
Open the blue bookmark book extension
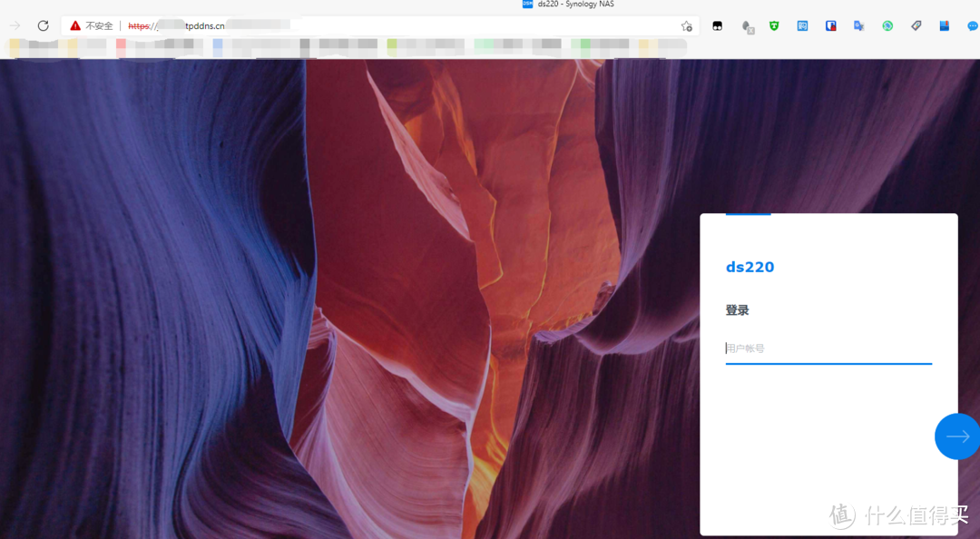pos(945,25)
